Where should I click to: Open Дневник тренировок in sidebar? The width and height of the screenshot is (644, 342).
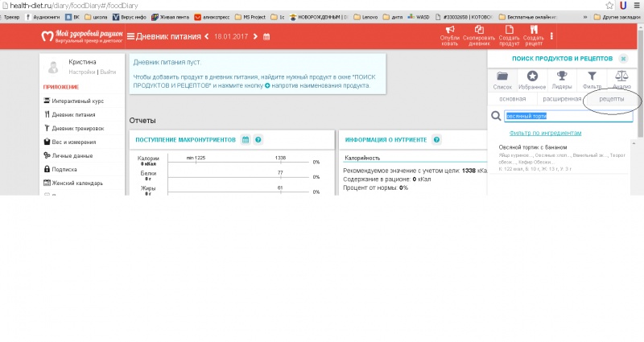(77, 128)
